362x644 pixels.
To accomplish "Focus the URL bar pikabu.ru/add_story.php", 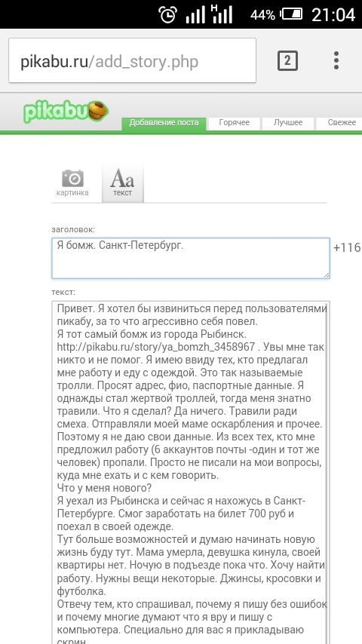I will coord(132,61).
